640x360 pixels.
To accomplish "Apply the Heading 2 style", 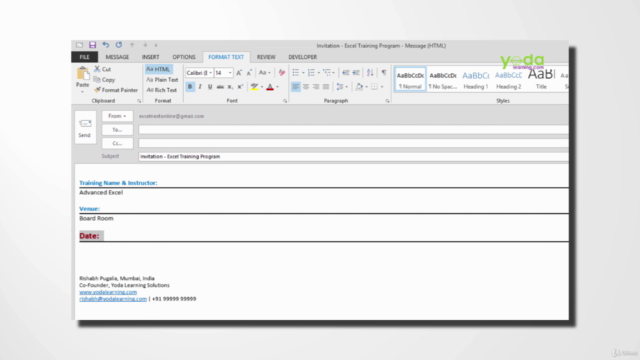I will click(x=508, y=79).
